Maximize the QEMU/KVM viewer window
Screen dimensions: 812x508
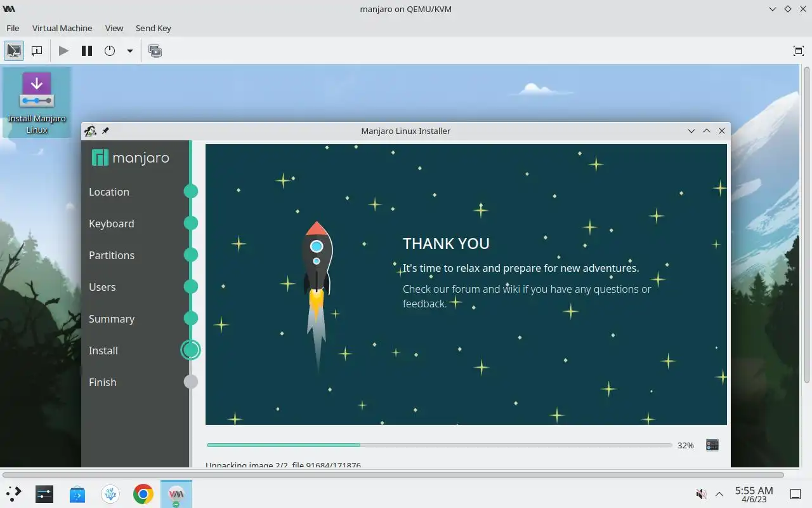[x=788, y=9]
